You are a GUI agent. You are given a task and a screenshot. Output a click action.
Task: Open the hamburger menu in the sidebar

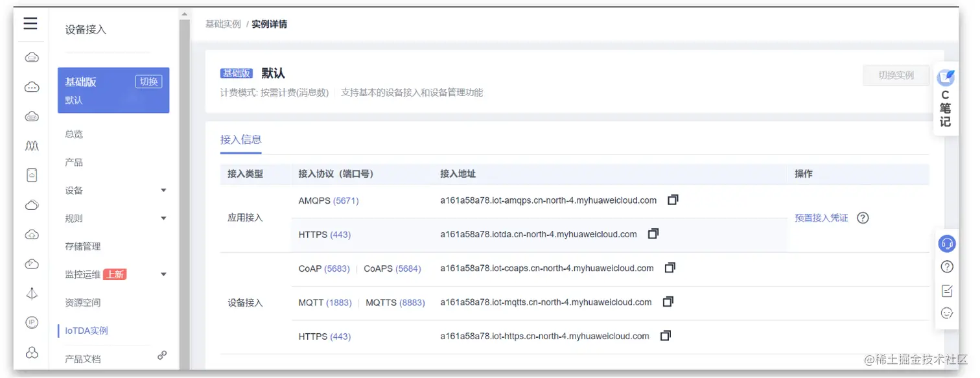[x=30, y=25]
